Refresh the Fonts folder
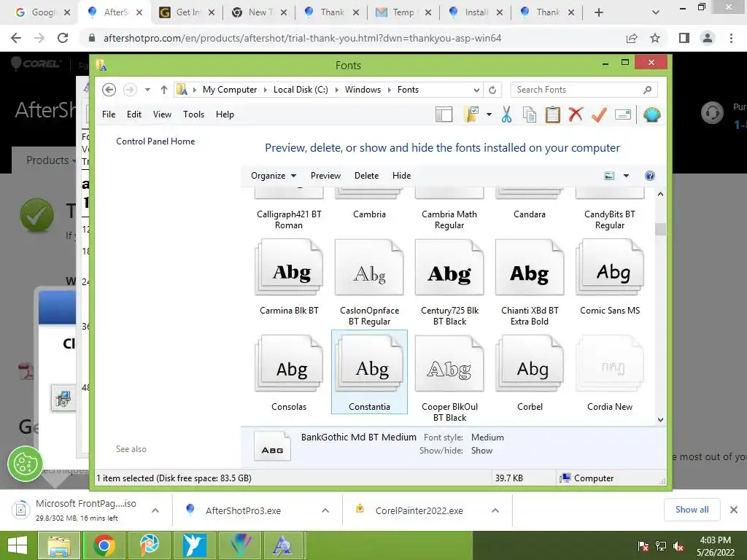The width and height of the screenshot is (747, 560). 492,90
